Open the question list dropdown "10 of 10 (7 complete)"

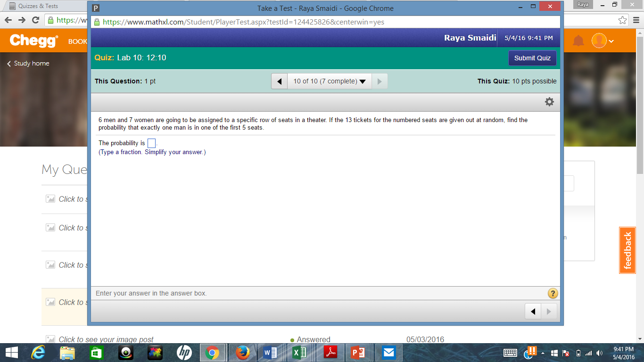330,82
